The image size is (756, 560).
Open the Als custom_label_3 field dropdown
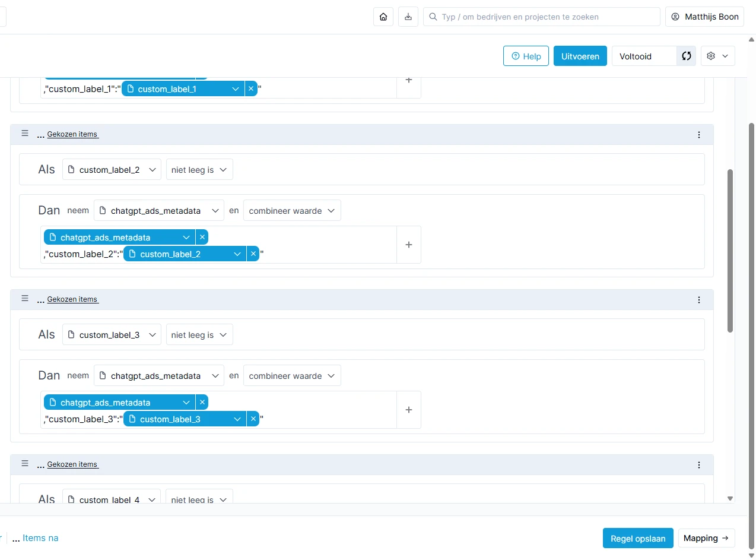coord(112,335)
